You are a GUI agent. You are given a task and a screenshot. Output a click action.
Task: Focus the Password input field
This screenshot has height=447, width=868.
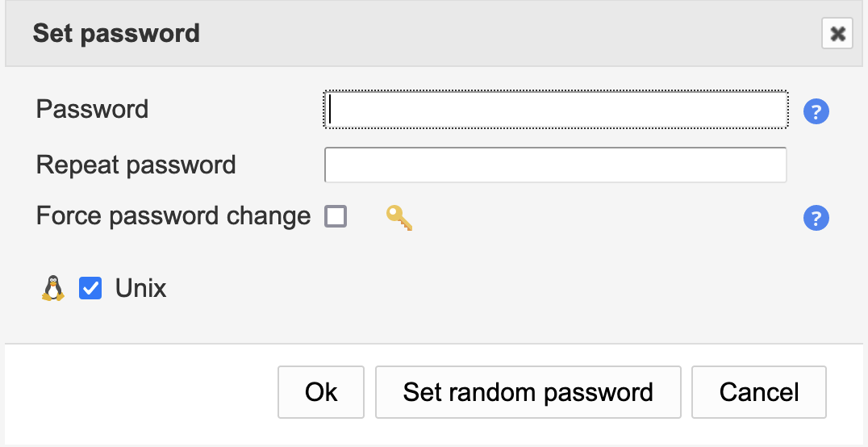click(555, 110)
